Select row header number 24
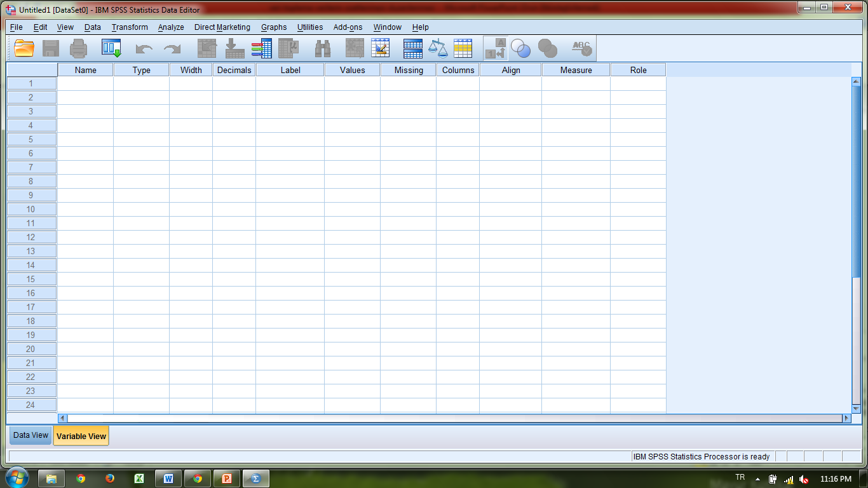This screenshot has width=868, height=488. [x=32, y=405]
